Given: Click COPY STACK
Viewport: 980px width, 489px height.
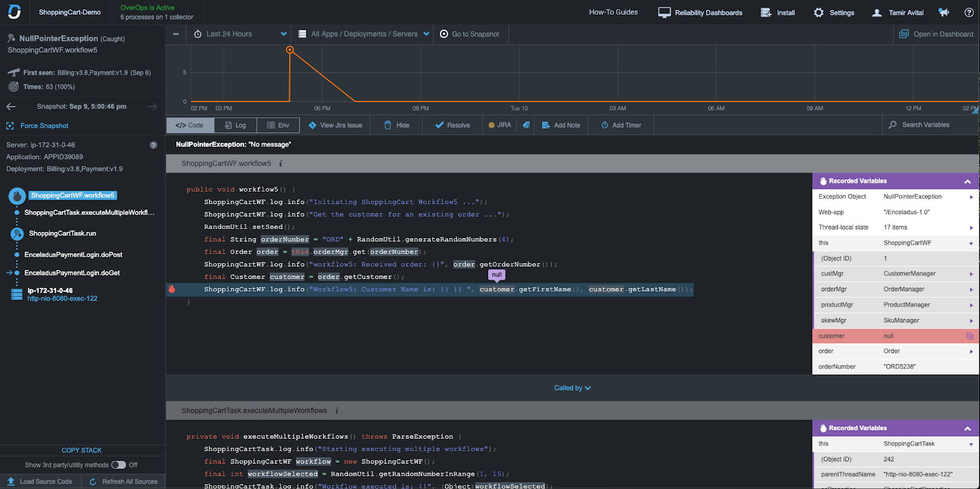Looking at the screenshot, I should coord(81,450).
